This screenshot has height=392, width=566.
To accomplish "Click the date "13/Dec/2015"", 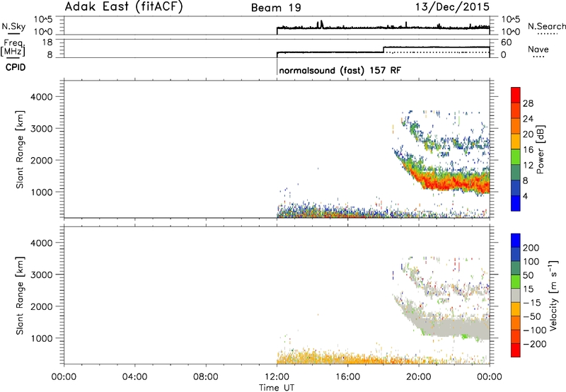I will 452,7.
